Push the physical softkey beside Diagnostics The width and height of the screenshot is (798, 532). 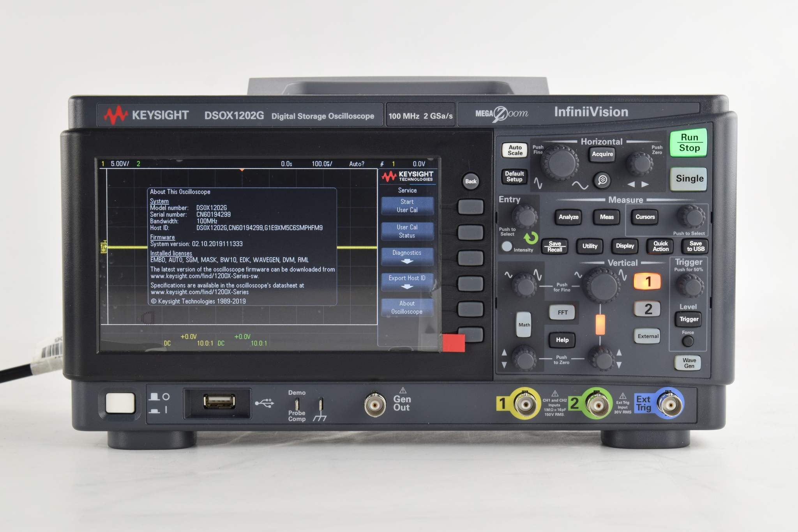coord(471,258)
